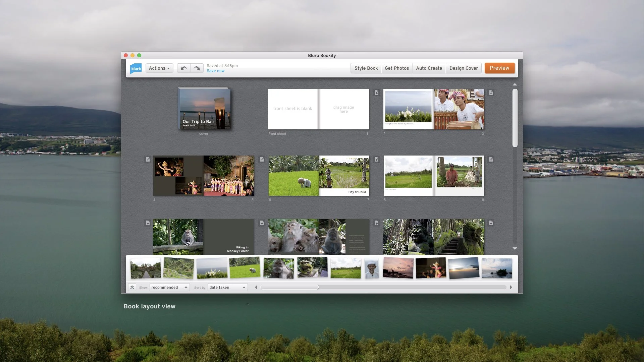Click the Undo arrow icon

tap(183, 68)
